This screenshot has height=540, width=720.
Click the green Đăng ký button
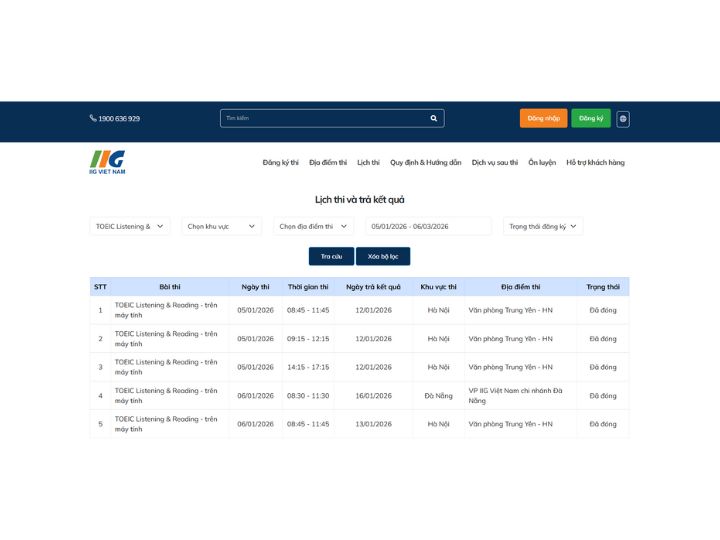click(591, 118)
